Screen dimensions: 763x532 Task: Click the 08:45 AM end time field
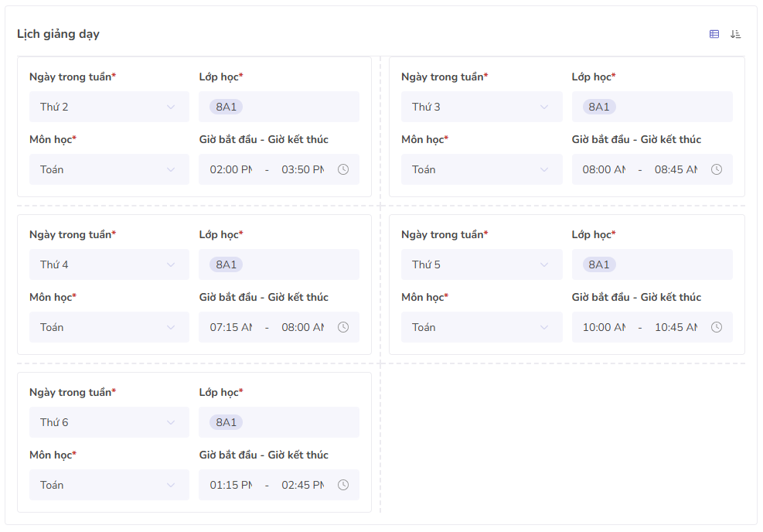click(676, 169)
